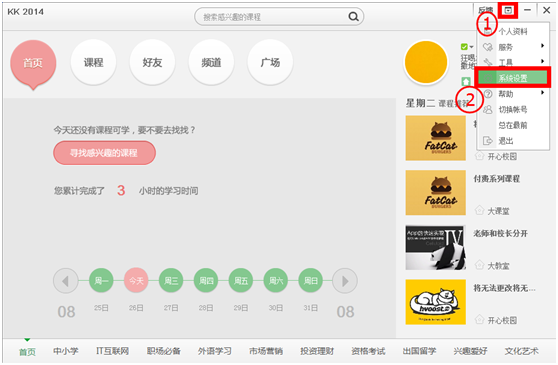
Task: Click previous week arrow button
Action: (x=65, y=281)
